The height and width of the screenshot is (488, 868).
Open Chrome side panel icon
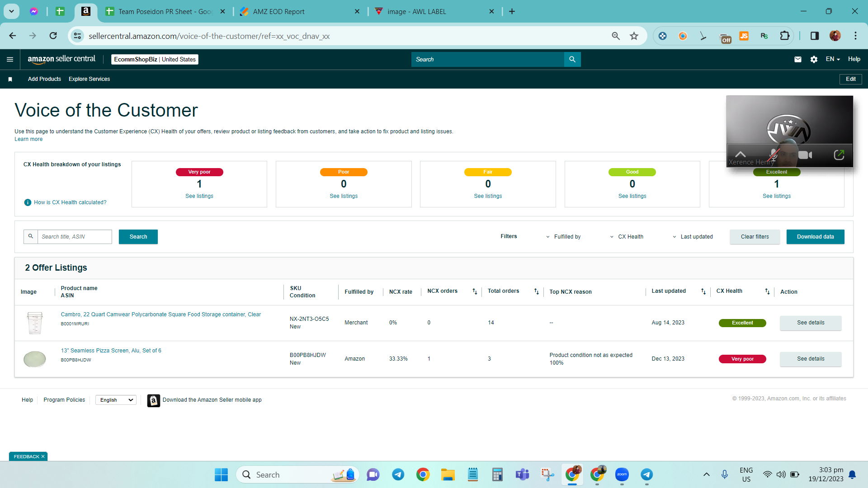coord(815,36)
